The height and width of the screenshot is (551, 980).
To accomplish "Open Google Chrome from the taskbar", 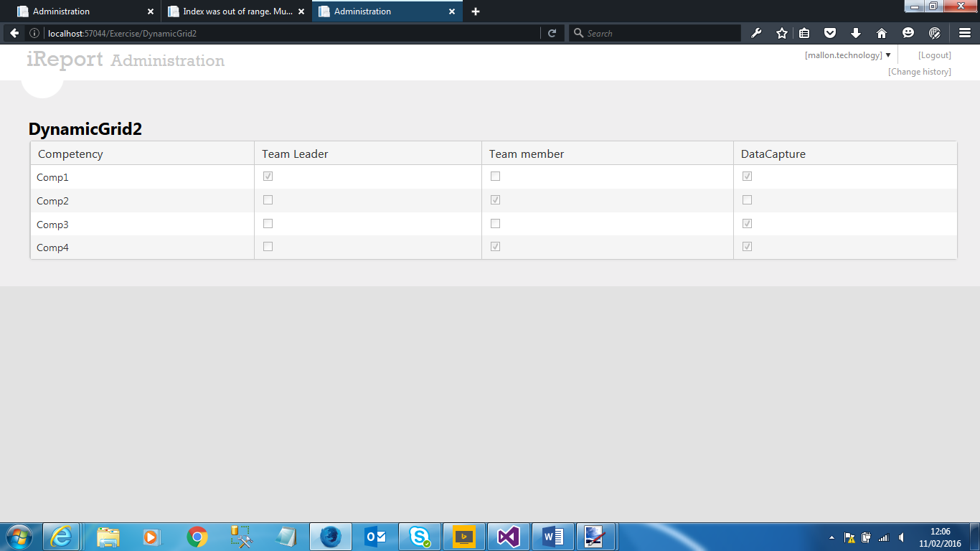I will (x=197, y=537).
